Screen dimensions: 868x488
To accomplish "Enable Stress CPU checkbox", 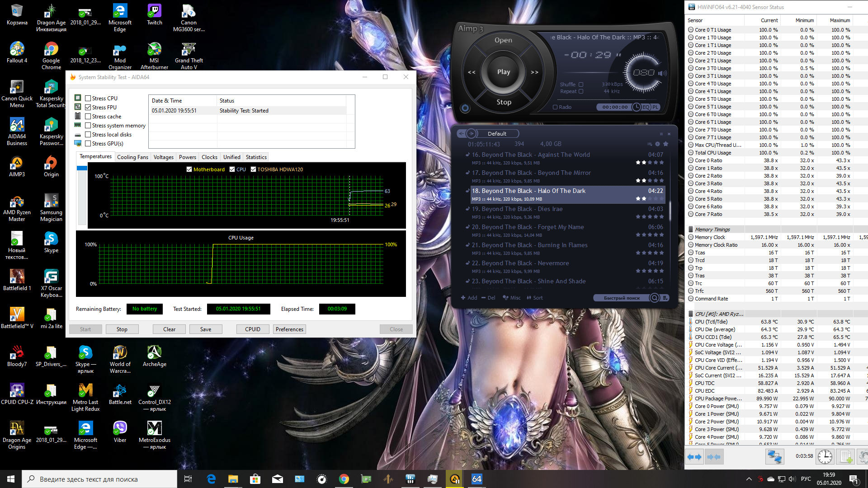I will click(x=88, y=98).
